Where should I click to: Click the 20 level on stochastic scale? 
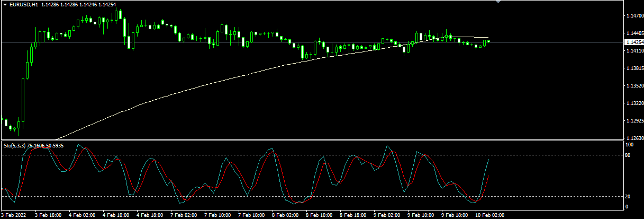click(x=629, y=197)
